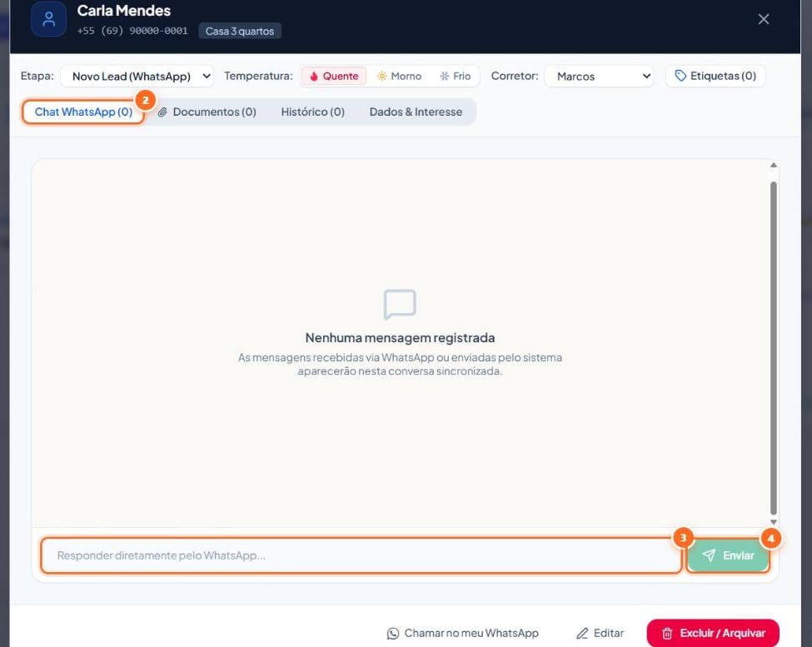Click the Editar button
The image size is (812, 647).
[x=600, y=633]
